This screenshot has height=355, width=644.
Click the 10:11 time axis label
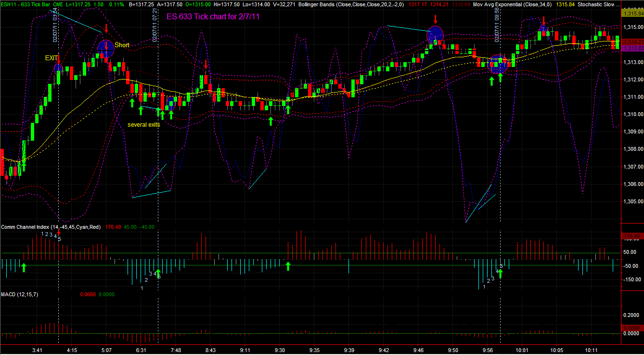pos(592,350)
